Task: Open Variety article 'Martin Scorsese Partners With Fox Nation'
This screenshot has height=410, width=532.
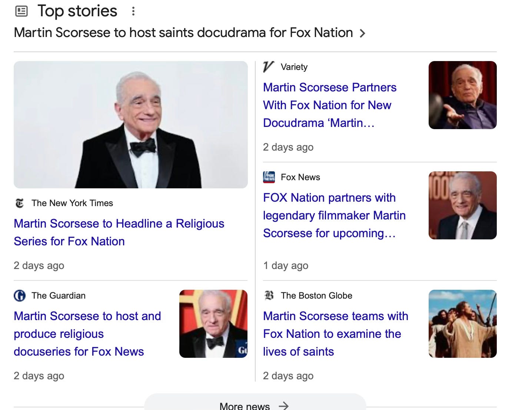Action: (x=330, y=105)
